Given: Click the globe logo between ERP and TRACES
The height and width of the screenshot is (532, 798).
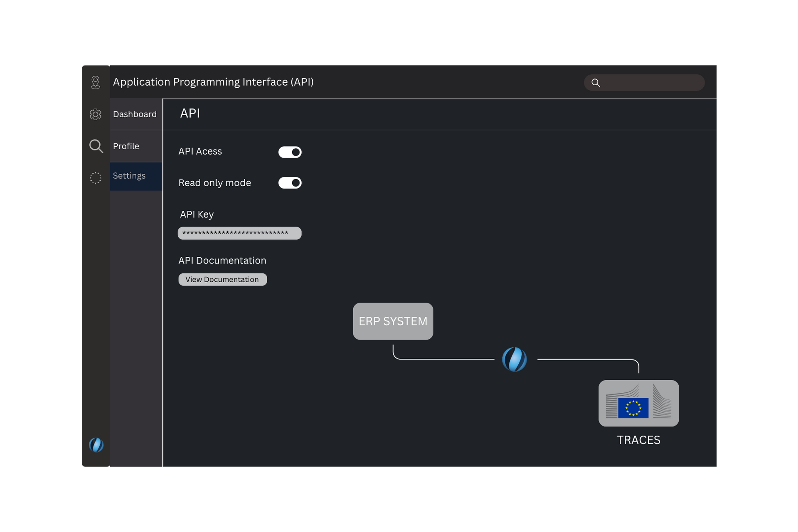Looking at the screenshot, I should pos(515,360).
